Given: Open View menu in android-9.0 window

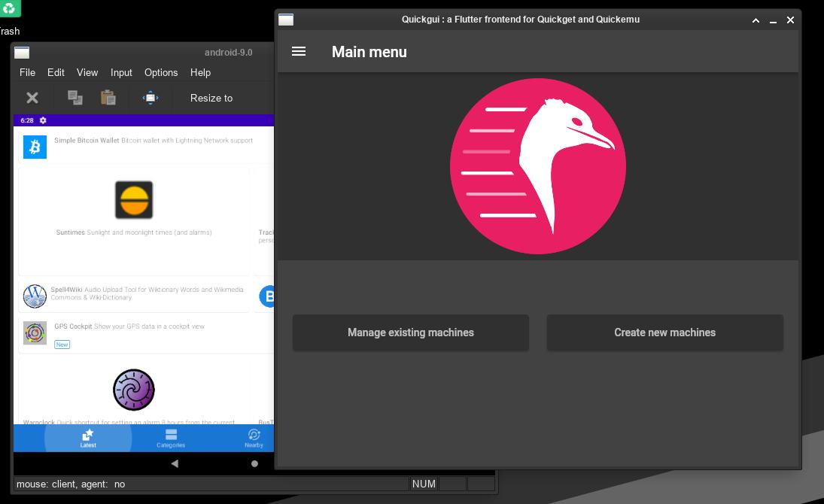Looking at the screenshot, I should point(87,72).
